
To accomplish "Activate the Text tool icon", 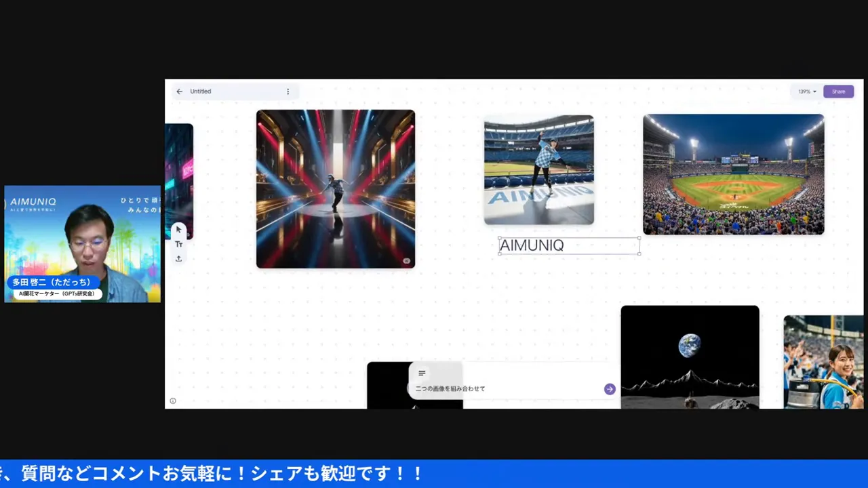I will [x=178, y=244].
